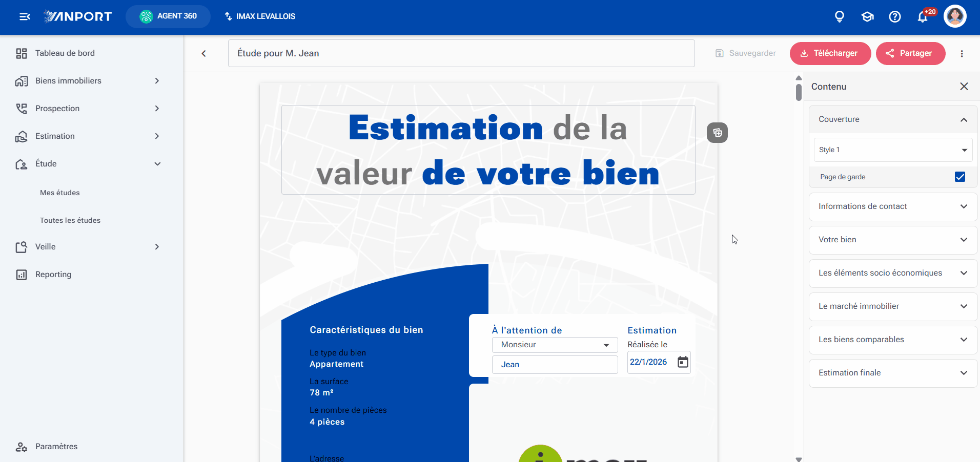
Task: Open the graduation cap training icon
Action: click(x=867, y=17)
